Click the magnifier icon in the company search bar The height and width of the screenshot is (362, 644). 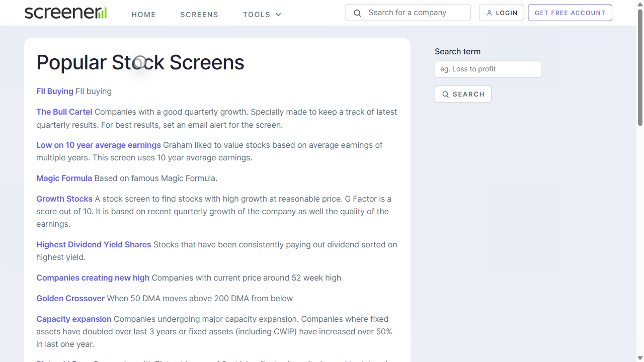[x=357, y=13]
